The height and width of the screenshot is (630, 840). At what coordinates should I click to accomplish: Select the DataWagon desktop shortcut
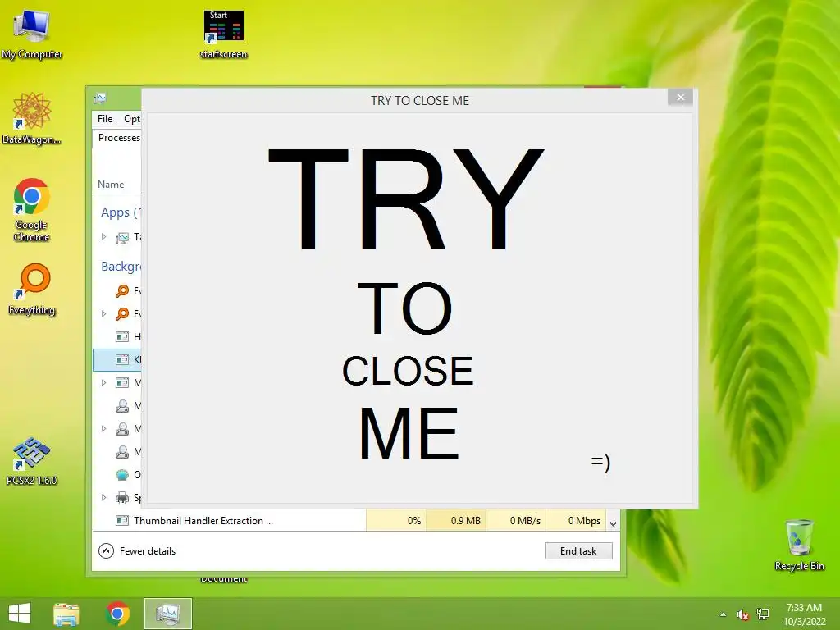32,118
